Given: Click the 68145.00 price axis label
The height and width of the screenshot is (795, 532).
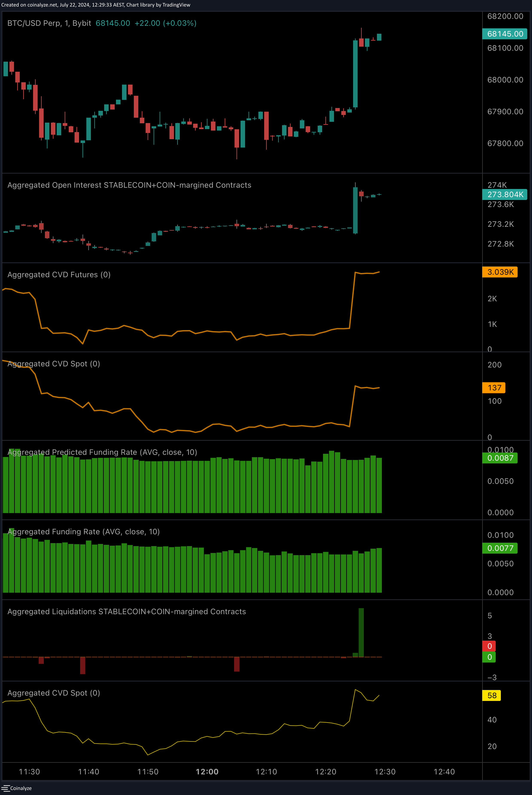Looking at the screenshot, I should (x=505, y=34).
